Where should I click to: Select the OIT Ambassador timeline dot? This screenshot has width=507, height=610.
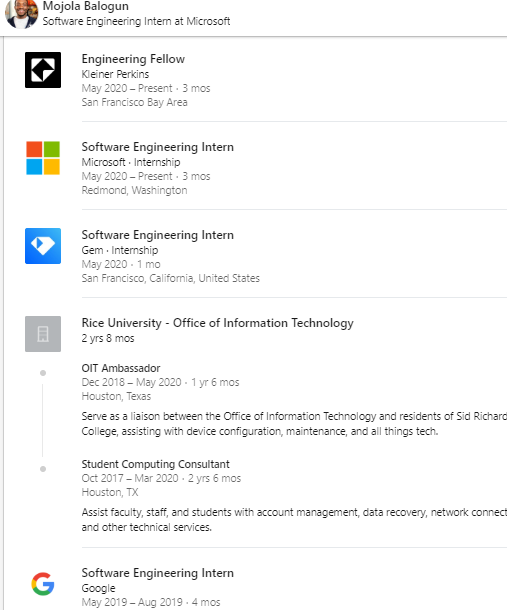pos(43,373)
